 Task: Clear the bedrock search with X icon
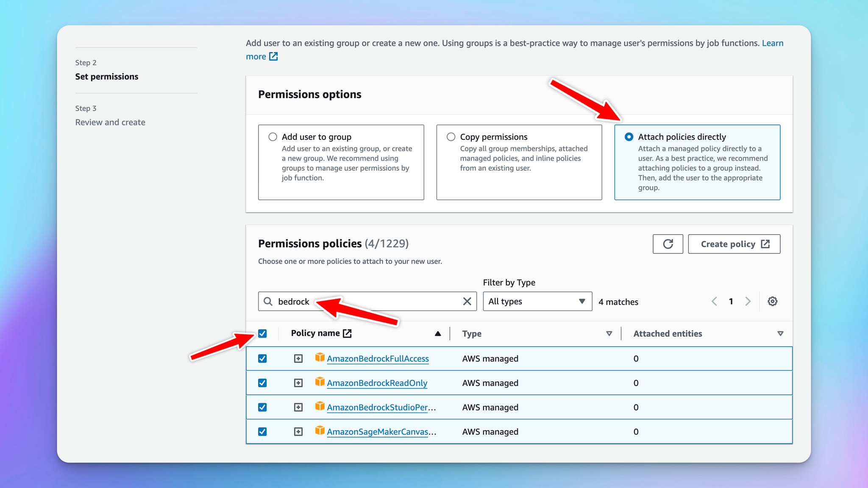(x=467, y=301)
